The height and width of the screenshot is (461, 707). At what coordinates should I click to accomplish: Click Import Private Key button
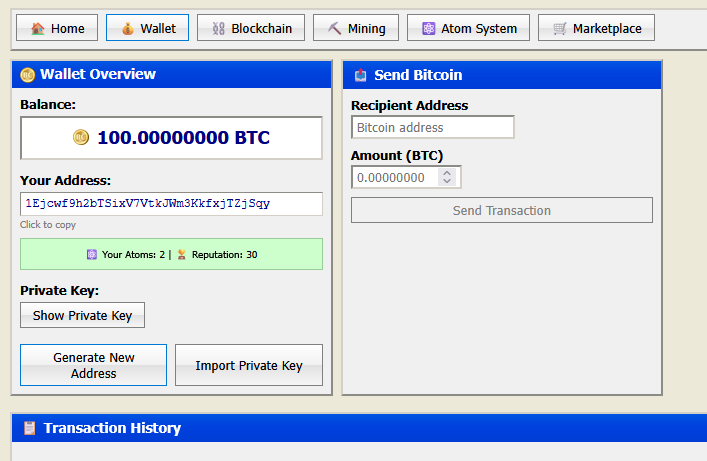(x=249, y=365)
